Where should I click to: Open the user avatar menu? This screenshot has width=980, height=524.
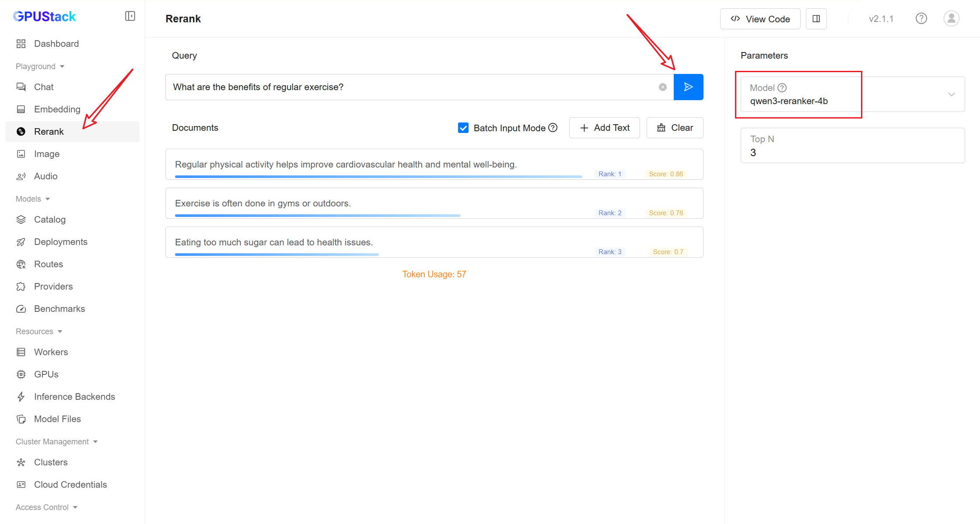951,19
